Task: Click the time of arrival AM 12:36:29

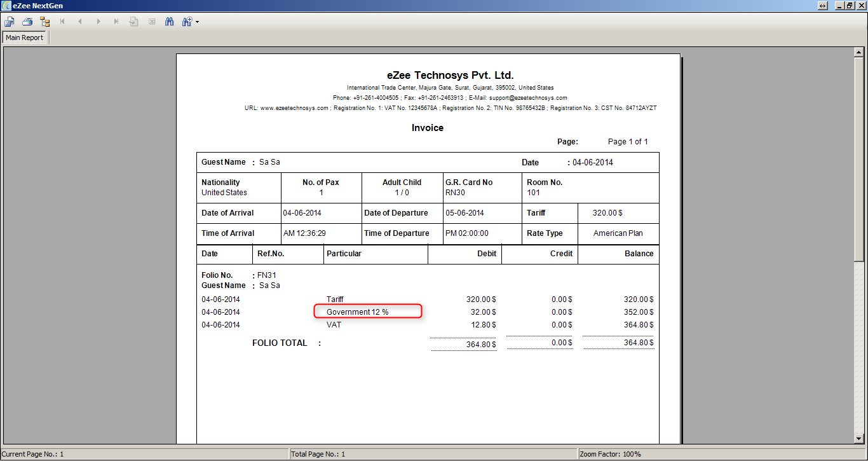Action: (304, 233)
